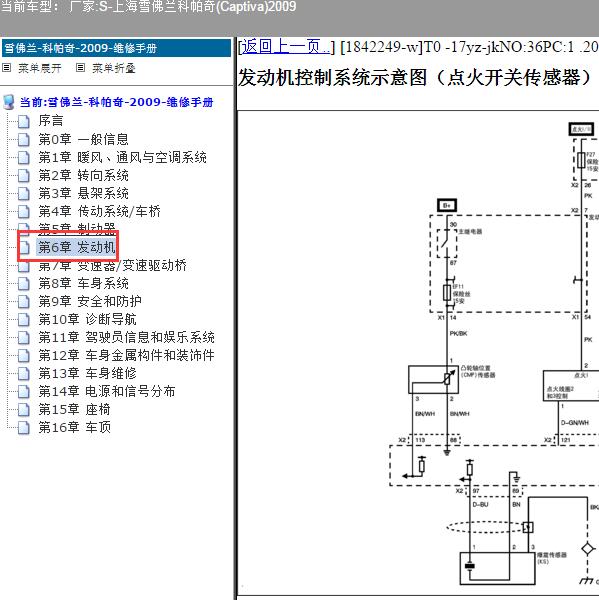Viewport: 599px width, 600px height.
Task: Open 第0章 一般信息
Action: coord(83,139)
